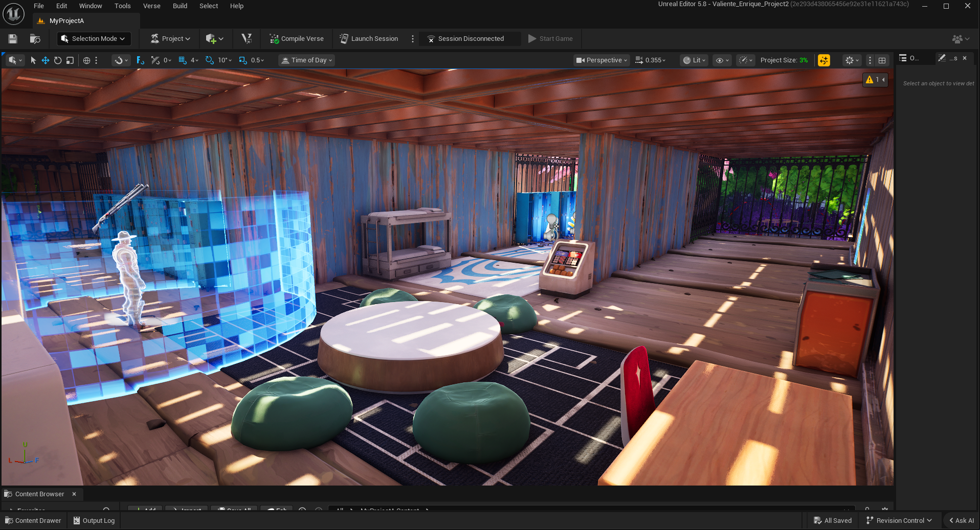Activate the Rotate tool

[x=58, y=60]
